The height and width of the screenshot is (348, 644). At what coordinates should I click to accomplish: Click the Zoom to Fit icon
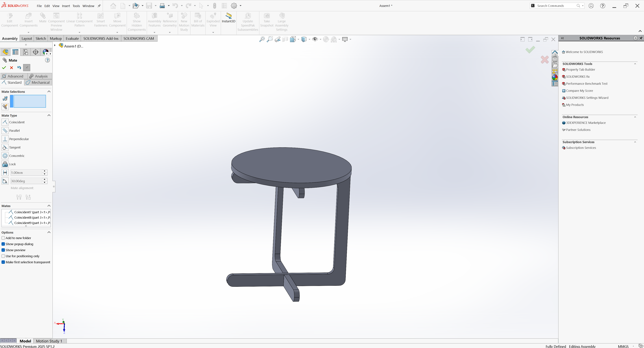(262, 39)
